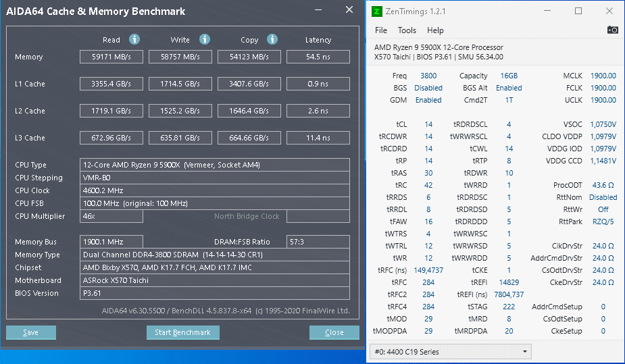Click the Memory Write value 58757 MB/s
This screenshot has width=625, height=364.
pos(180,57)
